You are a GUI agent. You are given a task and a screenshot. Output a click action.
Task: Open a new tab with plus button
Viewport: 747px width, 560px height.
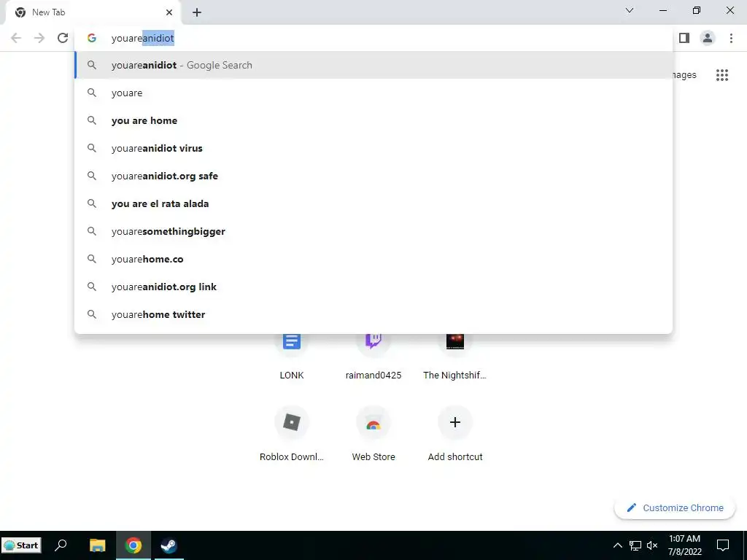[x=197, y=12]
